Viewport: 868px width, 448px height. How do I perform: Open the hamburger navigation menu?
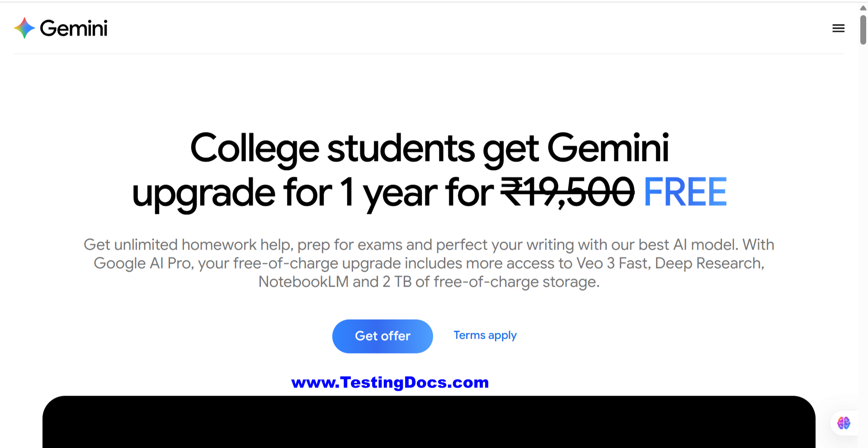click(838, 28)
